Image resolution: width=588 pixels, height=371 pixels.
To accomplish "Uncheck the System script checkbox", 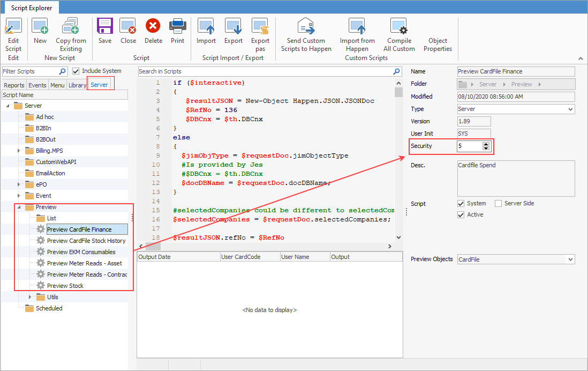I will 461,203.
